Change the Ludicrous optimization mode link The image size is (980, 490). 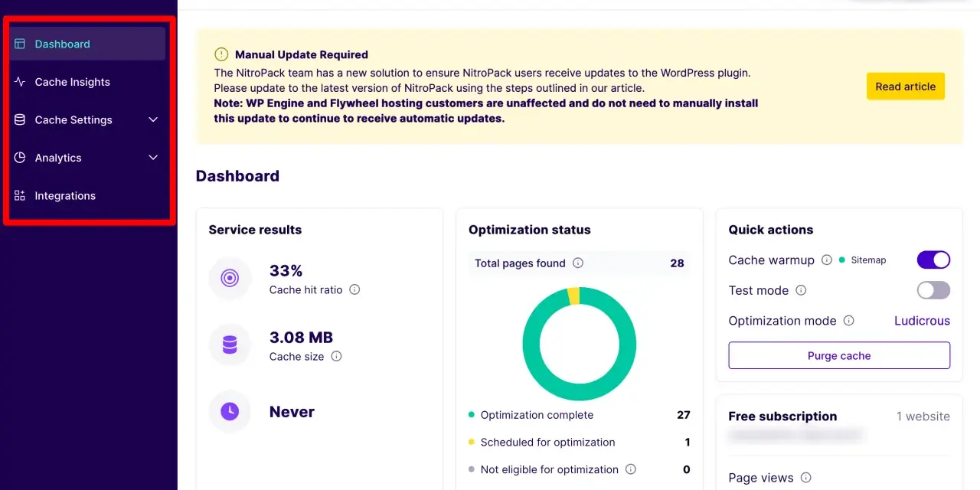click(922, 321)
